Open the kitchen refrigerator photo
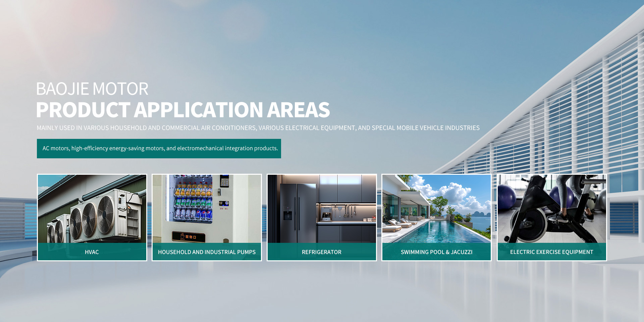The image size is (644, 322). pos(321,209)
